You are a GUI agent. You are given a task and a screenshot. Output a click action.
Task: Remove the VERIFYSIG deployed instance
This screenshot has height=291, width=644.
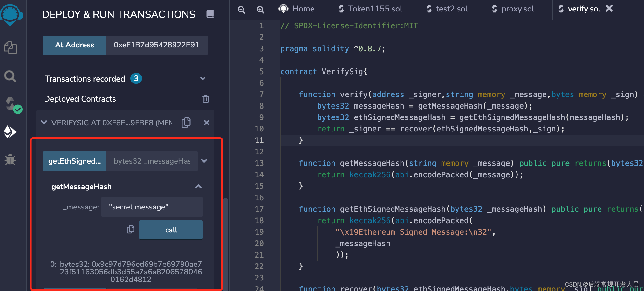click(206, 123)
